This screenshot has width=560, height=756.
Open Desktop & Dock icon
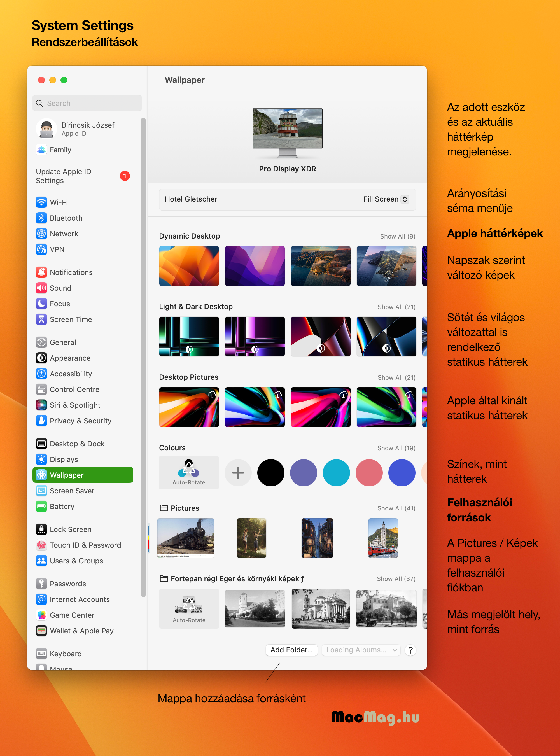pos(41,444)
